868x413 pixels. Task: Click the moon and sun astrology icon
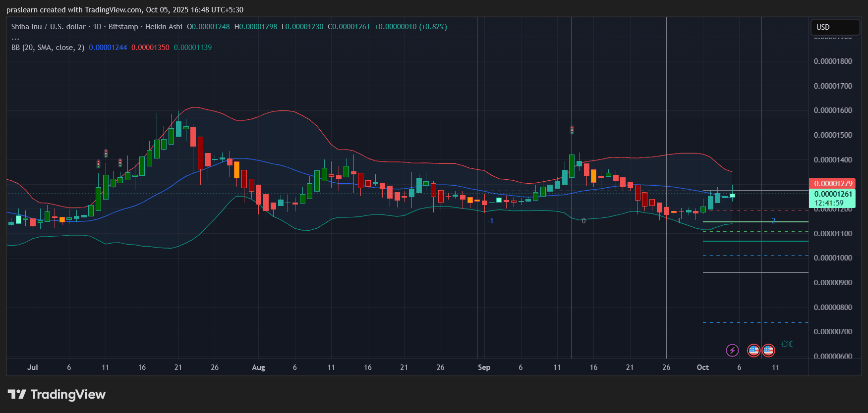[x=787, y=344]
